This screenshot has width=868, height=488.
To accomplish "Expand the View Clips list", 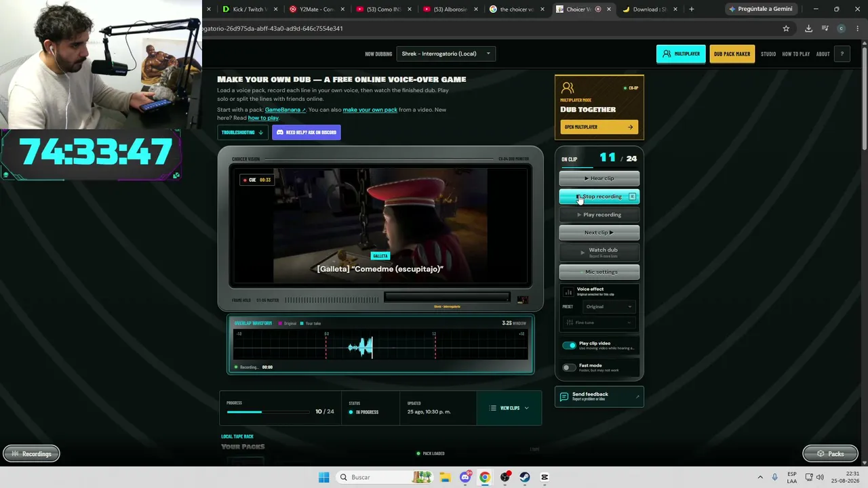I will tap(509, 408).
